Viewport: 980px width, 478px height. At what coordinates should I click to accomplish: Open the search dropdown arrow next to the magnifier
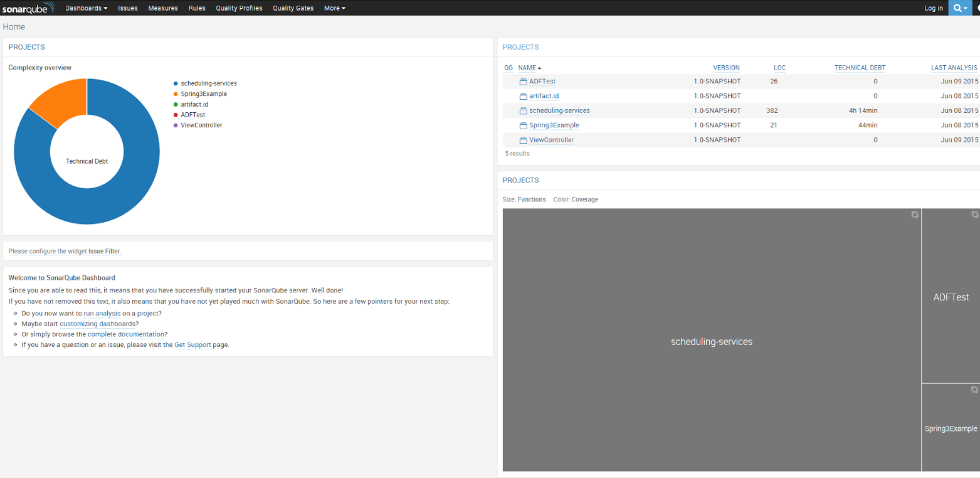pos(966,8)
